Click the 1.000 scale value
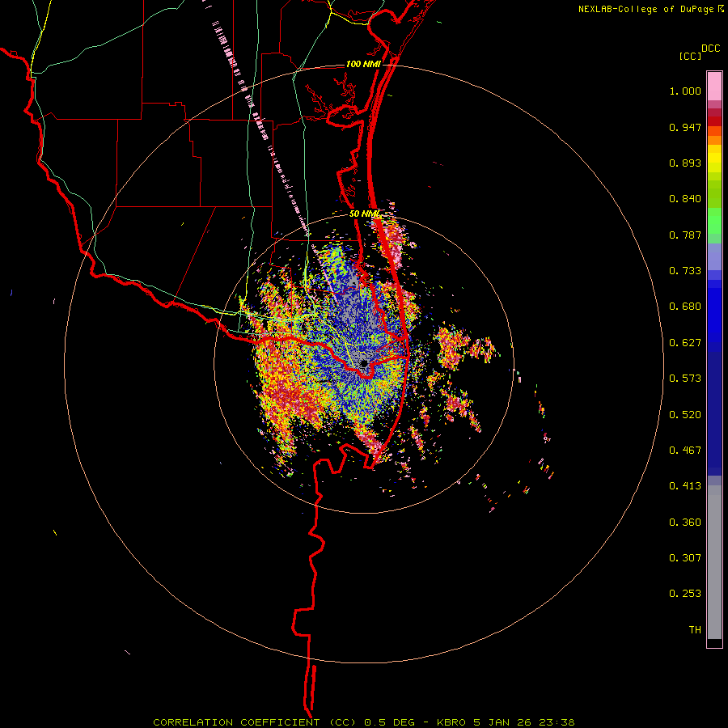Viewport: 728px width, 728px height. tap(685, 91)
